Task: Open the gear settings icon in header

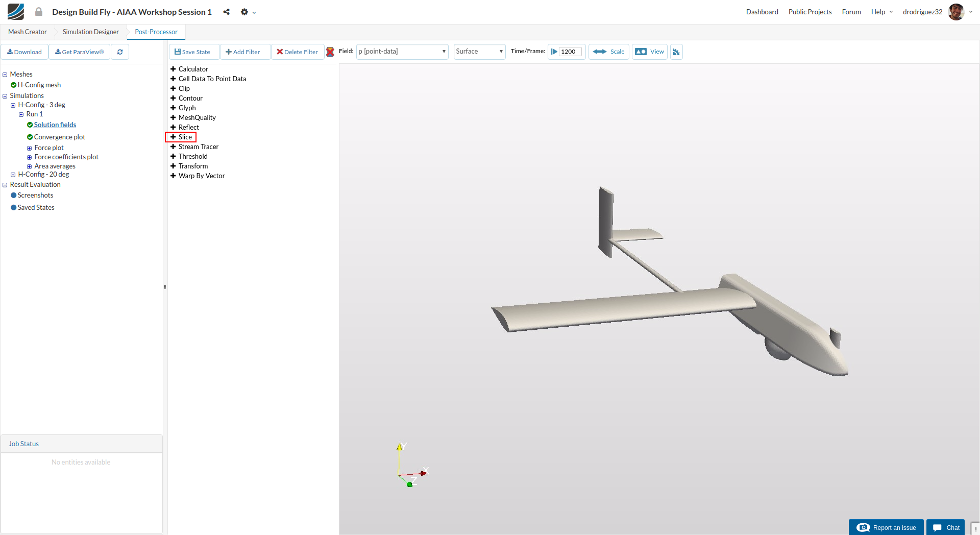Action: point(245,12)
